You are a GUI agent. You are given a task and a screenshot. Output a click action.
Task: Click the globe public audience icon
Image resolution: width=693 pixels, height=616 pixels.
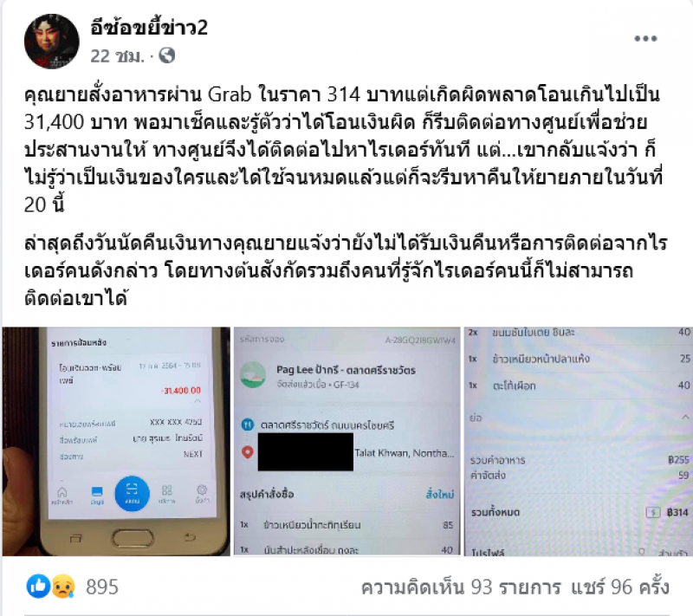(167, 55)
